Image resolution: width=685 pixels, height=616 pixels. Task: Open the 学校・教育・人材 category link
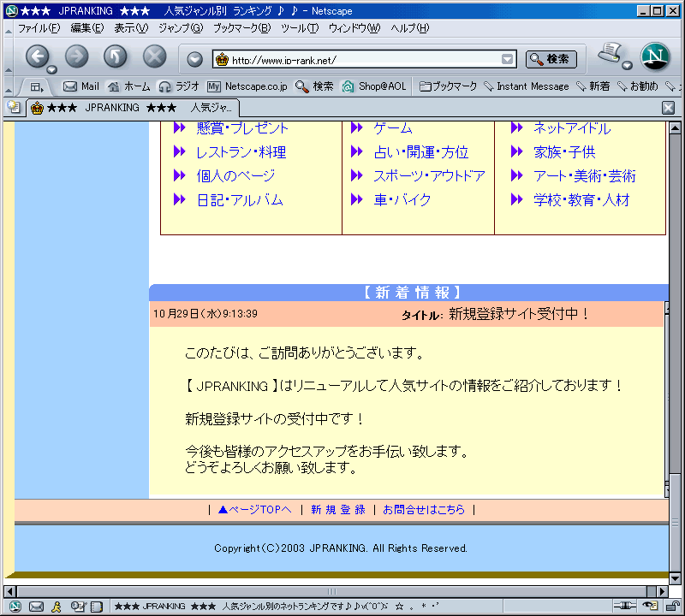click(x=581, y=200)
